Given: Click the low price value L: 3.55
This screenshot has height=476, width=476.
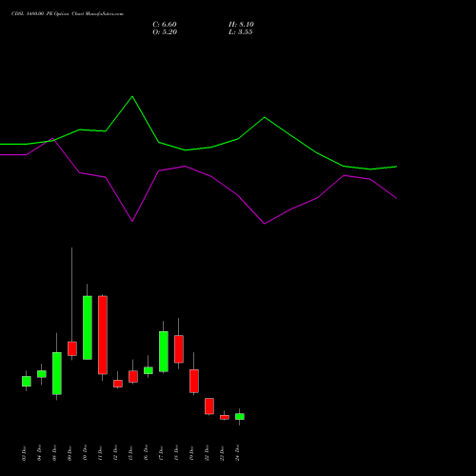Looking at the screenshot, I should 241,32.
